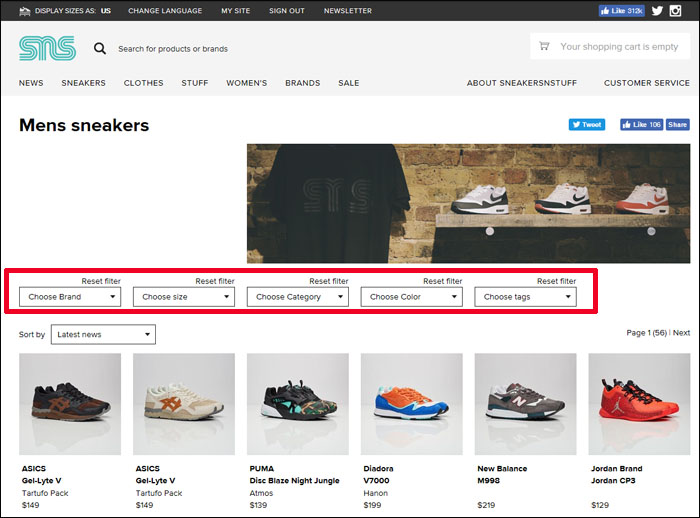Click the shopping cart icon

(x=544, y=46)
